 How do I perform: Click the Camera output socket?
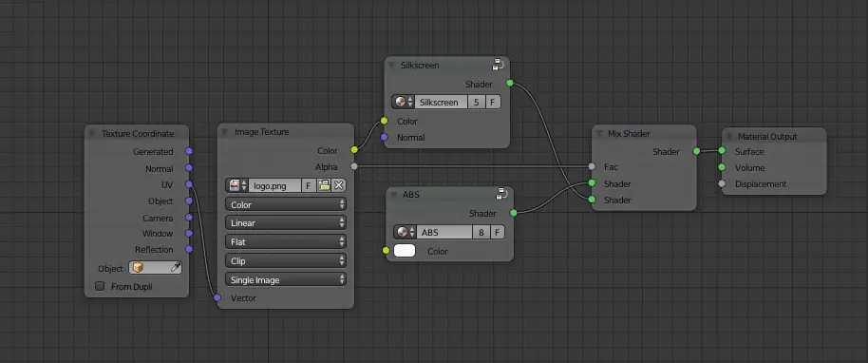pos(189,218)
